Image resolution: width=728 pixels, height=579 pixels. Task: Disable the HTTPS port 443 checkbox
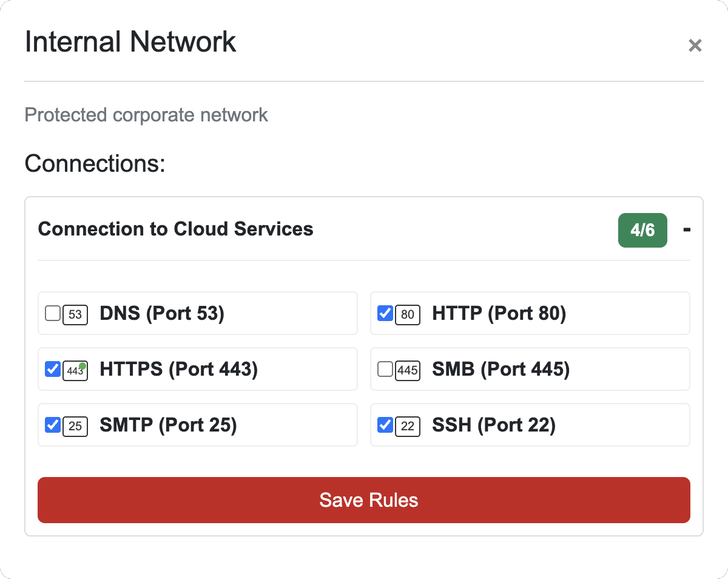tap(53, 369)
